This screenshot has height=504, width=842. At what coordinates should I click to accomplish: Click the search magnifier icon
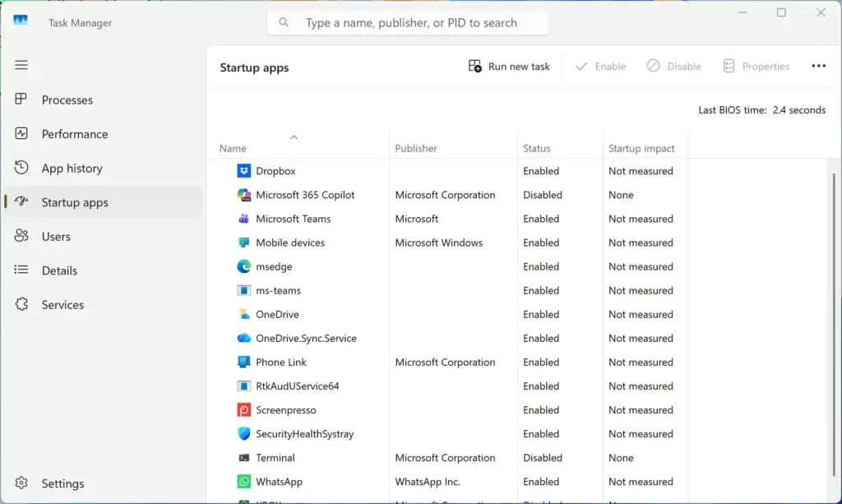pos(284,22)
